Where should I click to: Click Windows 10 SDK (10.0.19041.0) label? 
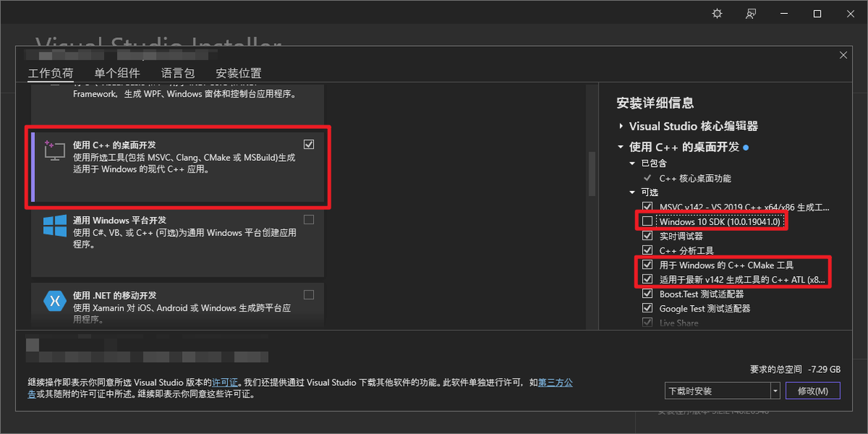[719, 221]
